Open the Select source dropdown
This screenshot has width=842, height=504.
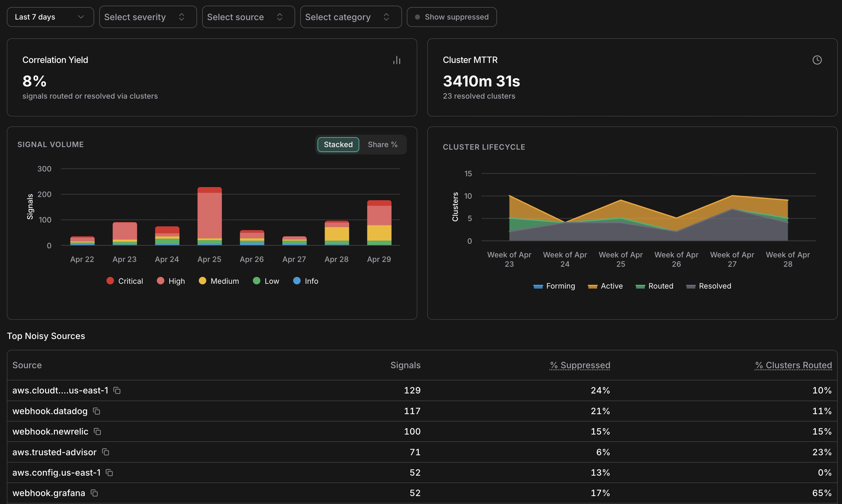248,17
